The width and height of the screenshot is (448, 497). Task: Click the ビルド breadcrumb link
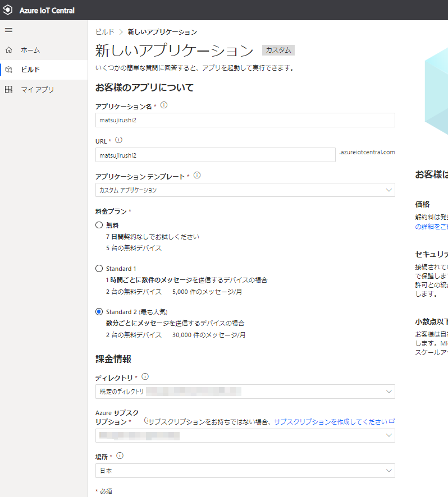click(x=105, y=32)
